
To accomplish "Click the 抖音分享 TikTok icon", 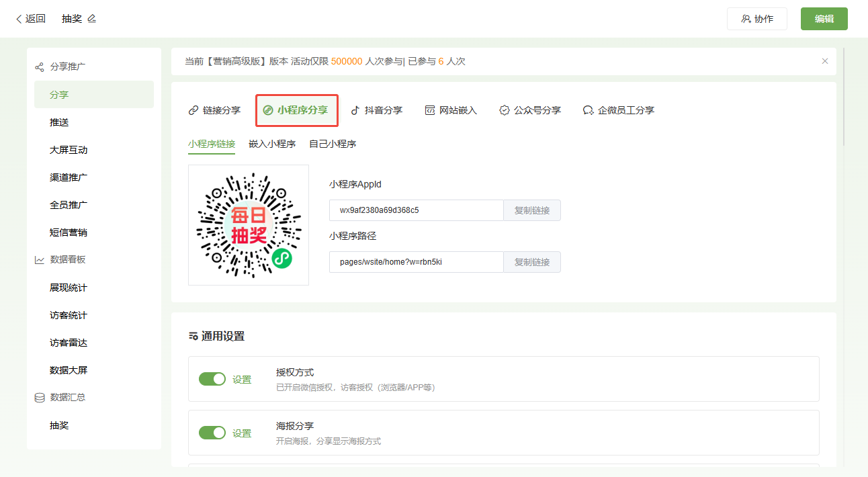I will (355, 110).
